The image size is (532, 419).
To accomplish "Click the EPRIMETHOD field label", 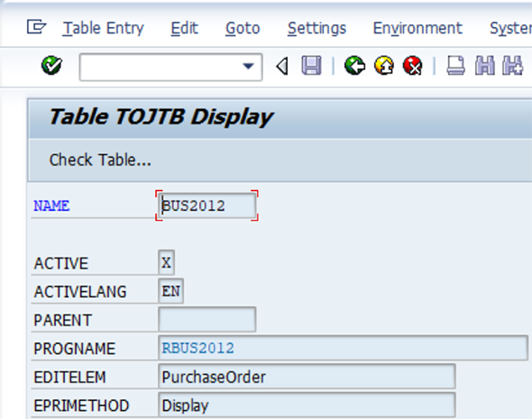I will coord(81,405).
